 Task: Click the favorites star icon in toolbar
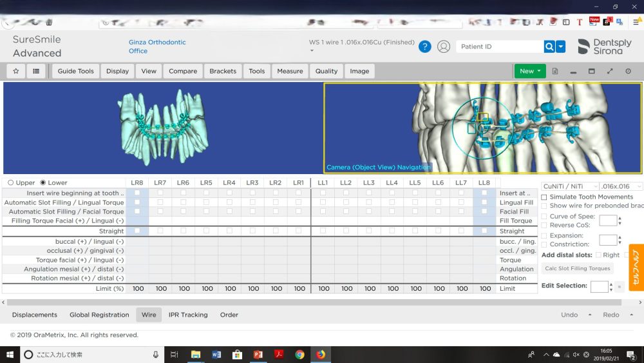[x=16, y=71]
